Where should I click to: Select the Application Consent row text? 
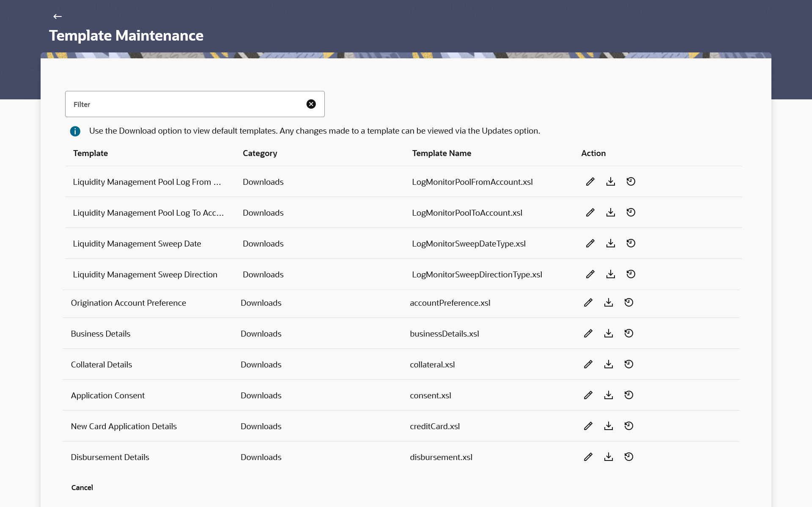[107, 395]
